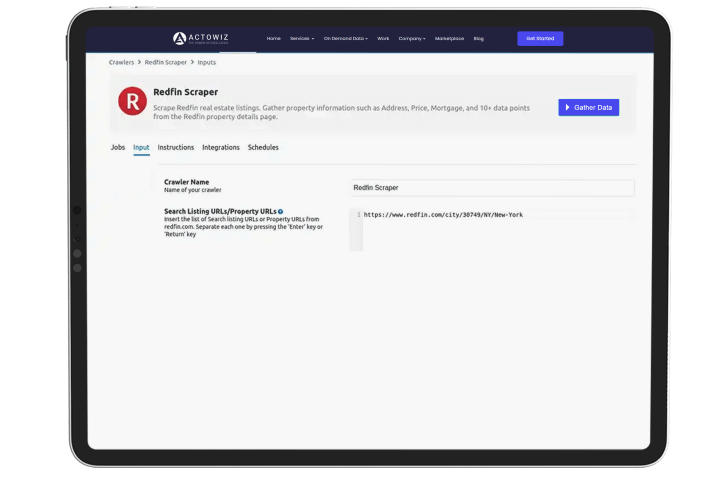Open the Blog nav item
The width and height of the screenshot is (713, 480).
478,39
